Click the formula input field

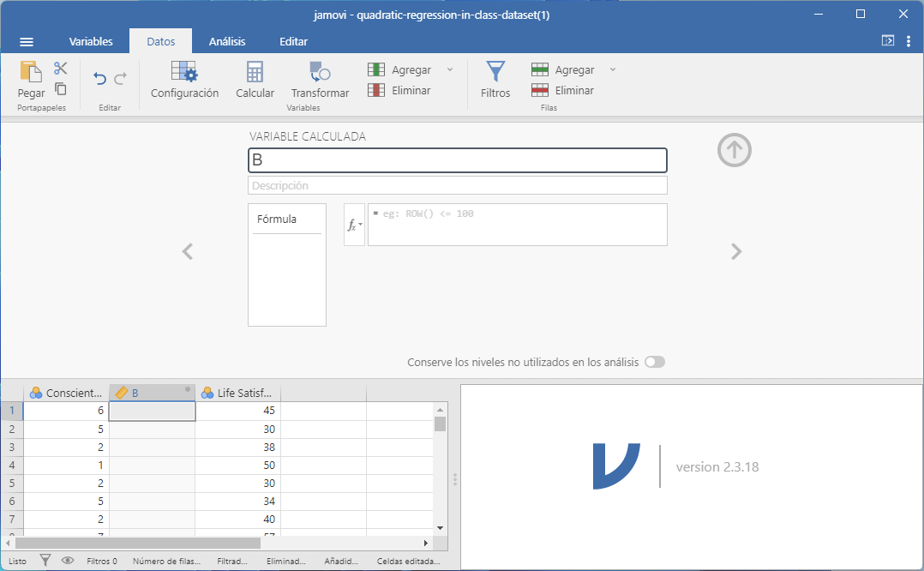point(517,225)
